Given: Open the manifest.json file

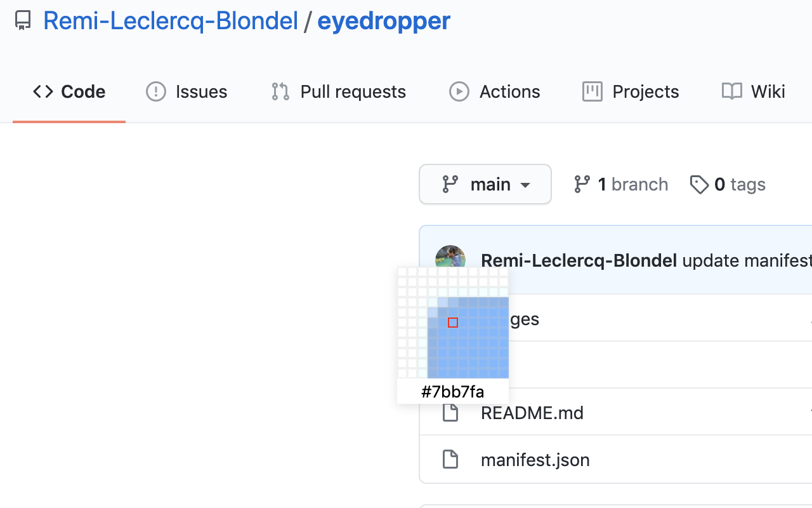Looking at the screenshot, I should (535, 459).
